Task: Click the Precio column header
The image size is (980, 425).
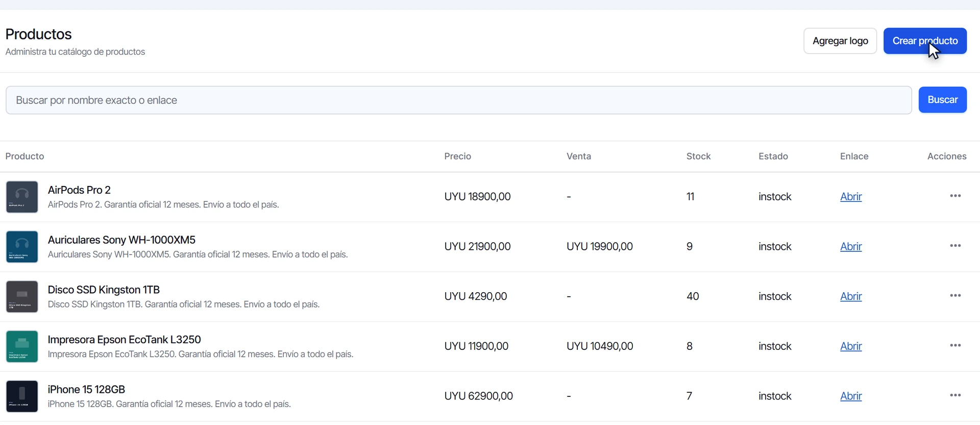Action: click(x=457, y=156)
